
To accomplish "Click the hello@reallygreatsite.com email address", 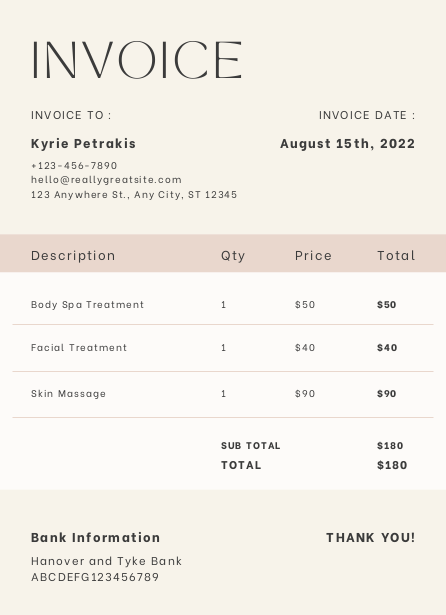I will (x=106, y=180).
